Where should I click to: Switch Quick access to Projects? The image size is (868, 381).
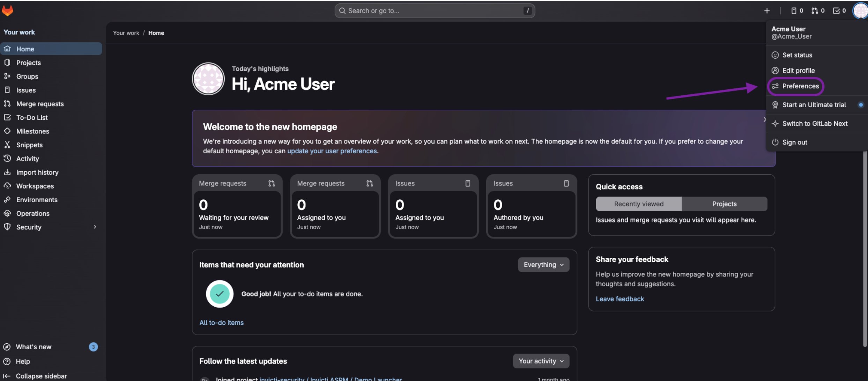pyautogui.click(x=724, y=204)
